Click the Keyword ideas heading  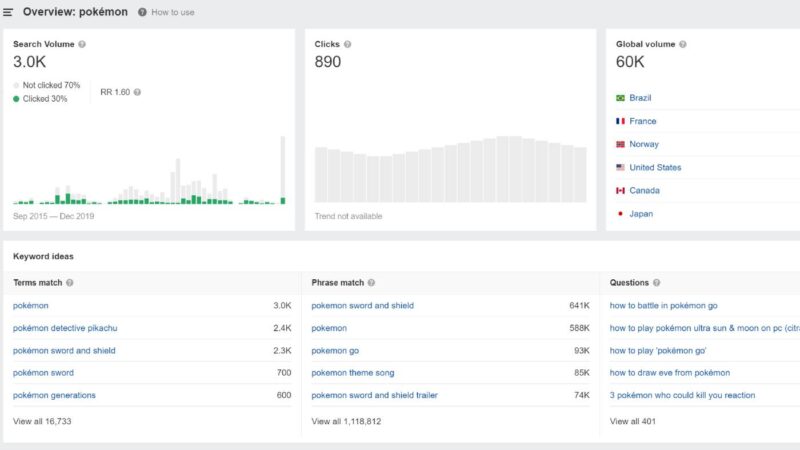pos(43,257)
